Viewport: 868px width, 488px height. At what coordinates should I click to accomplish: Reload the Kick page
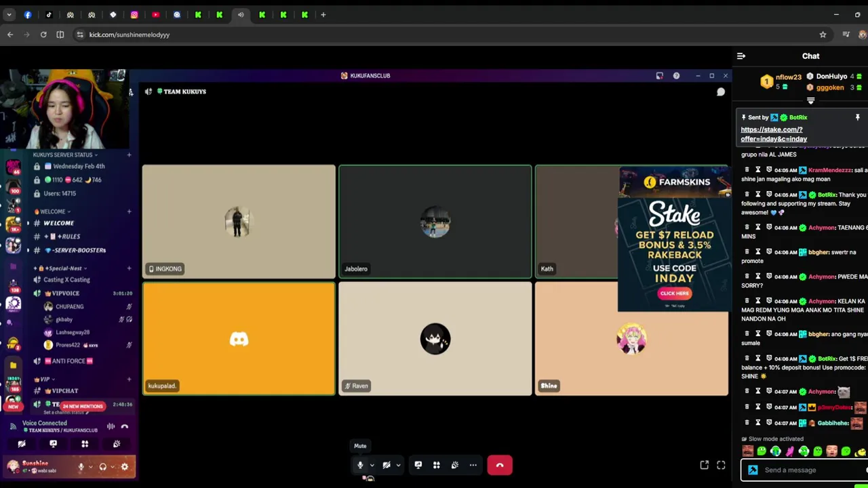[43, 35]
